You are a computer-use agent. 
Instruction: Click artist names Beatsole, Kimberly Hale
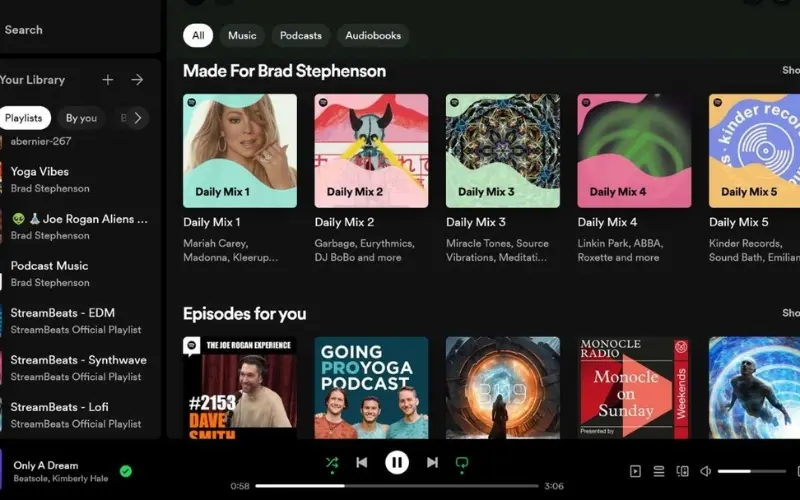[61, 479]
